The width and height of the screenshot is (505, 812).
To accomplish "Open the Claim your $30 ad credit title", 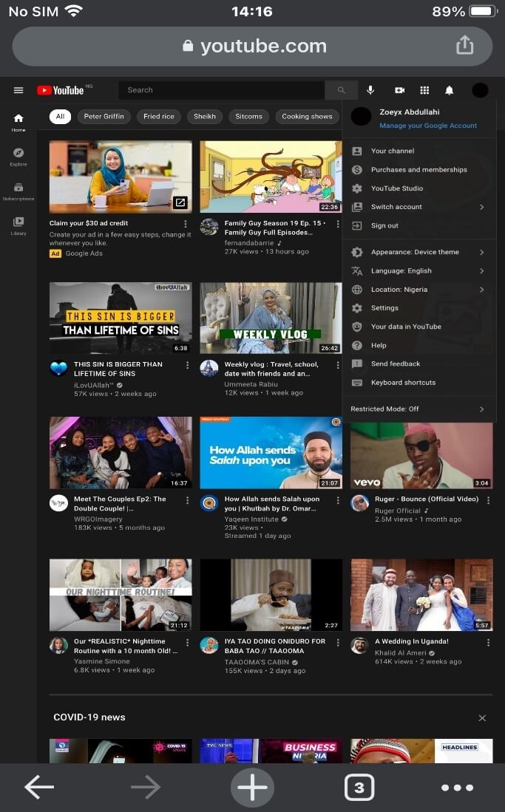I will click(89, 223).
